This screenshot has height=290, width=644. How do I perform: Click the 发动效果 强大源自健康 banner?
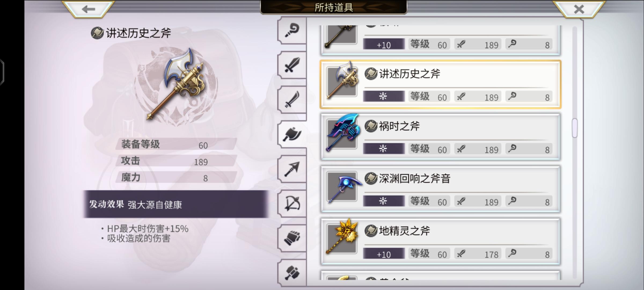pos(176,204)
